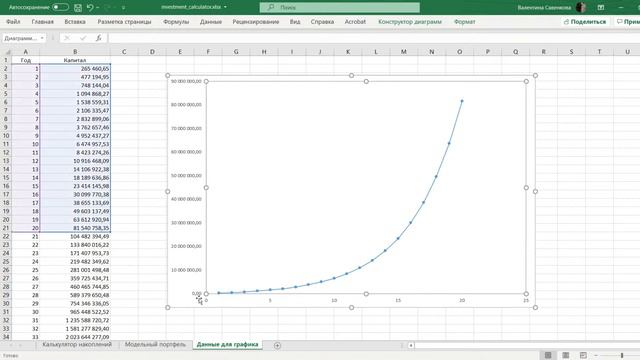The width and height of the screenshot is (640, 360).
Task: Switch to the Вид ribbon tab
Action: [295, 22]
